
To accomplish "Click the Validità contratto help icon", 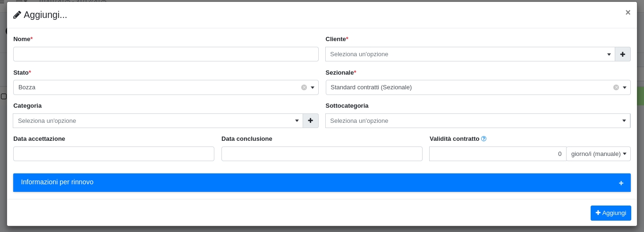I will (x=483, y=139).
